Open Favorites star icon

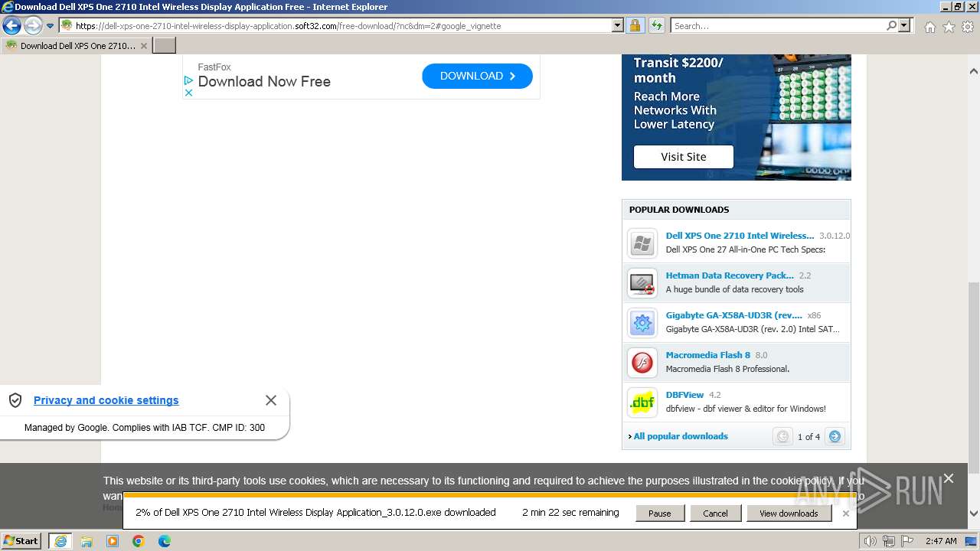(949, 27)
